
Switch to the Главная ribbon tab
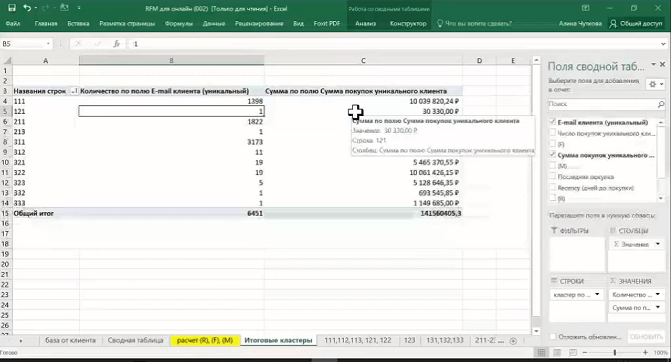[x=46, y=24]
